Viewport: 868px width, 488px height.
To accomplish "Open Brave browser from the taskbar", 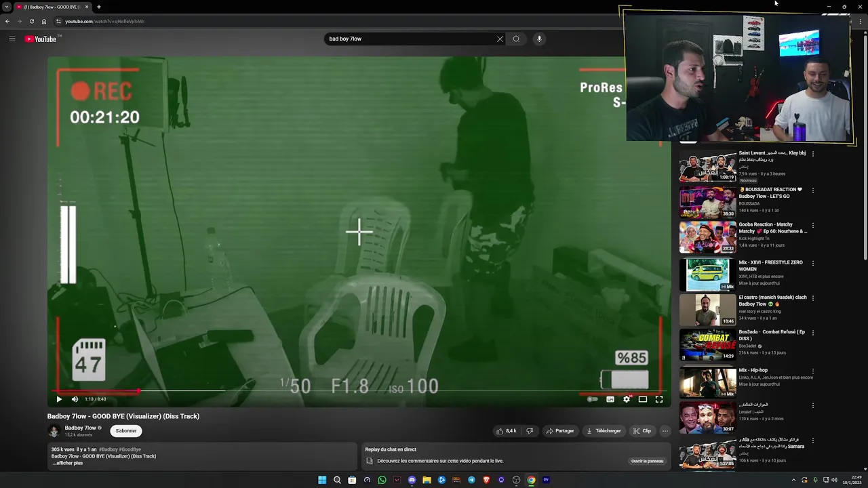I will point(486,480).
